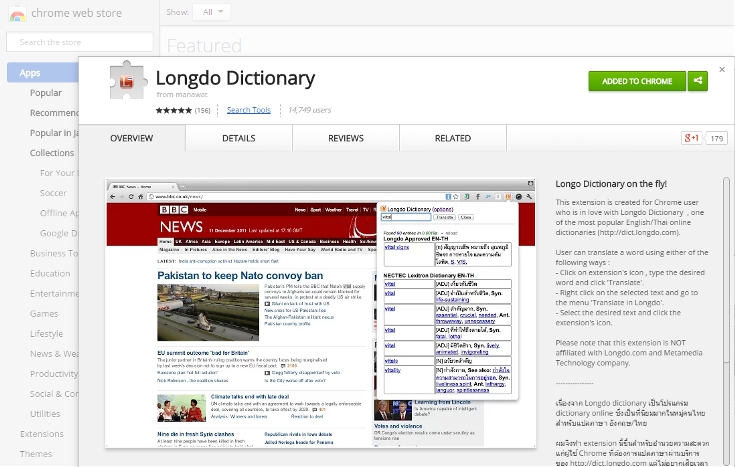Select Apps in the sidebar
Image resolution: width=735 pixels, height=467 pixels.
[43, 73]
